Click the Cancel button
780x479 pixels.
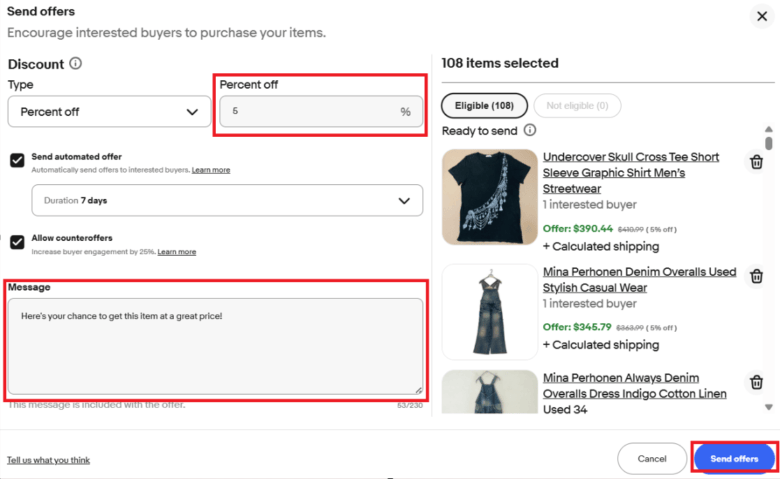651,458
